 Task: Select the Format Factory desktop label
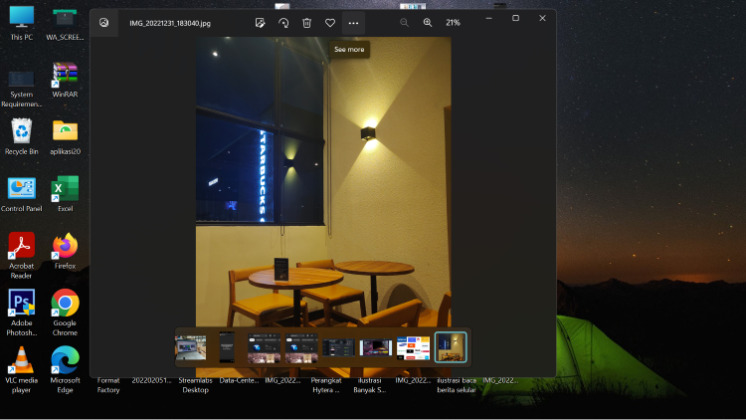coord(108,385)
